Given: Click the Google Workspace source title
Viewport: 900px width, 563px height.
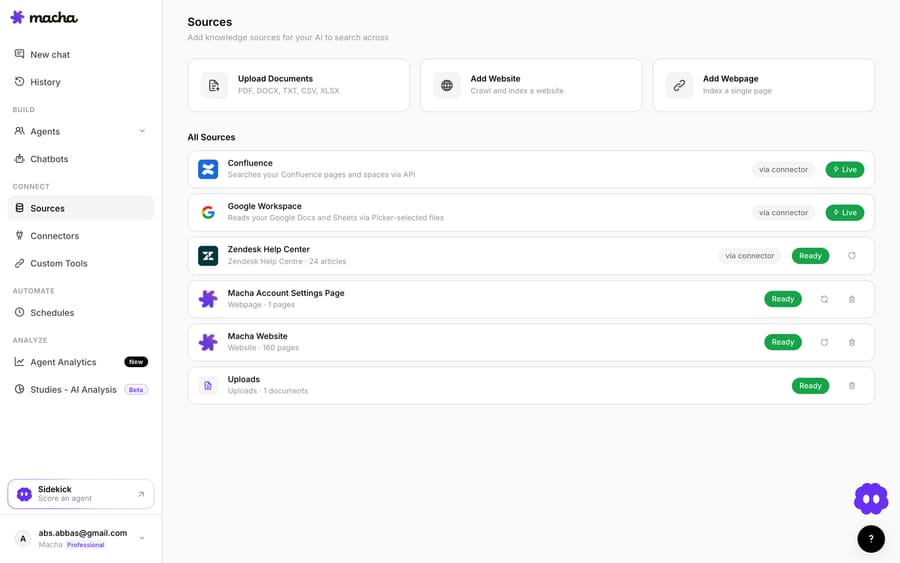Looking at the screenshot, I should [x=264, y=206].
